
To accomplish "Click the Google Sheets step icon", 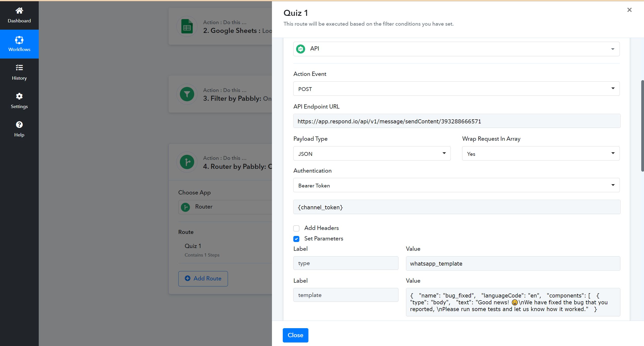I will 187,26.
